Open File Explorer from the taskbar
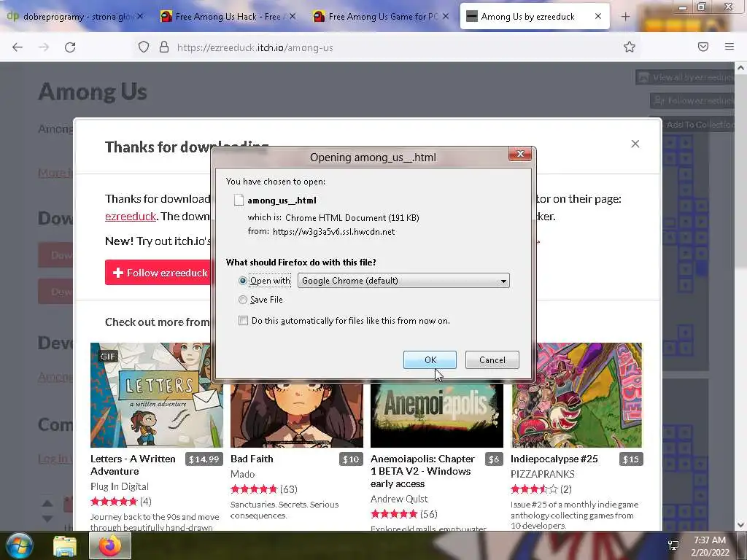This screenshot has width=747, height=560. pyautogui.click(x=64, y=546)
